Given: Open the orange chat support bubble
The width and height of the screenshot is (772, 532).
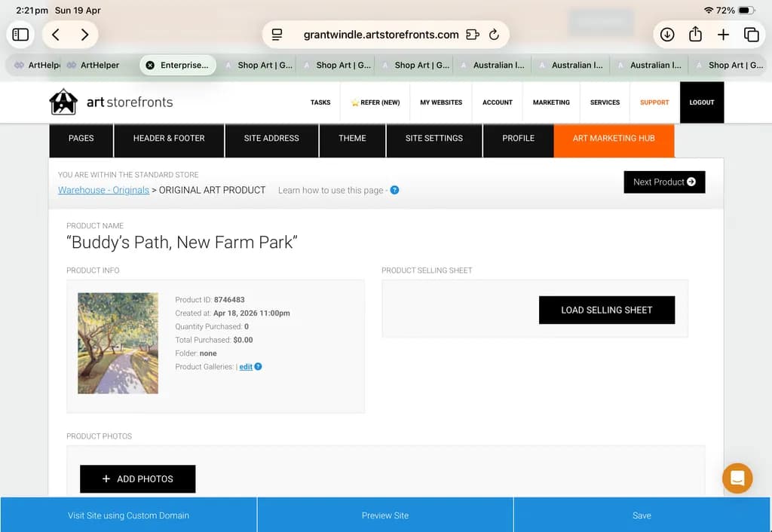Looking at the screenshot, I should (x=737, y=478).
